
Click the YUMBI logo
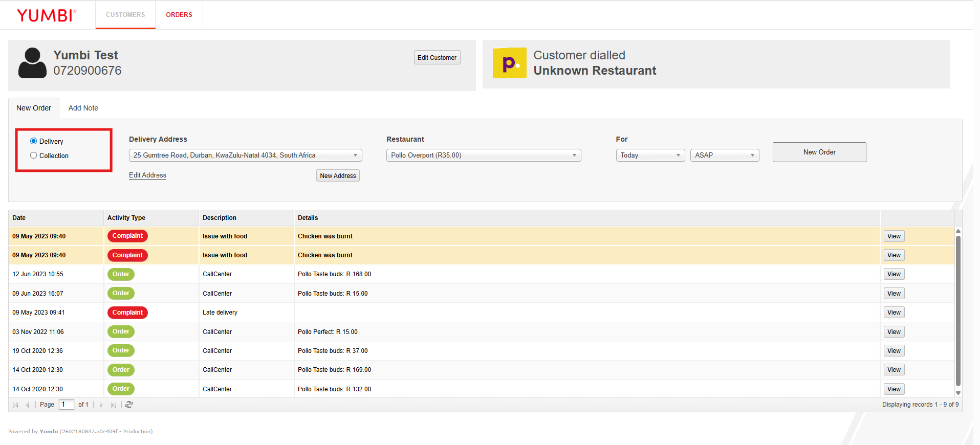point(47,15)
